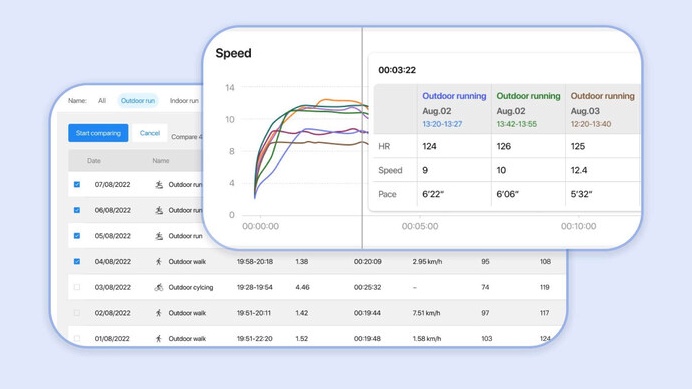Click the Date column header

click(x=94, y=161)
